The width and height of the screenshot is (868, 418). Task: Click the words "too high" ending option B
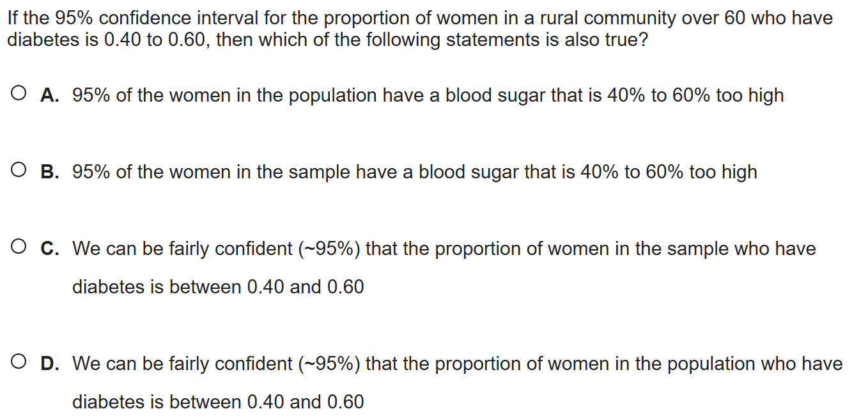[x=722, y=172]
